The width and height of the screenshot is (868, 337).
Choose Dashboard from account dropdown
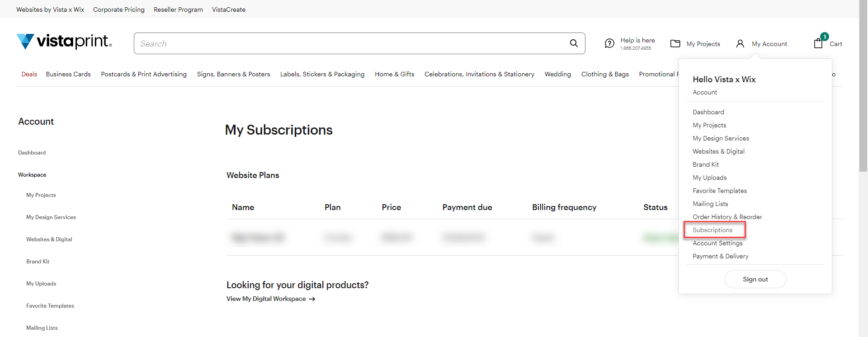point(708,112)
